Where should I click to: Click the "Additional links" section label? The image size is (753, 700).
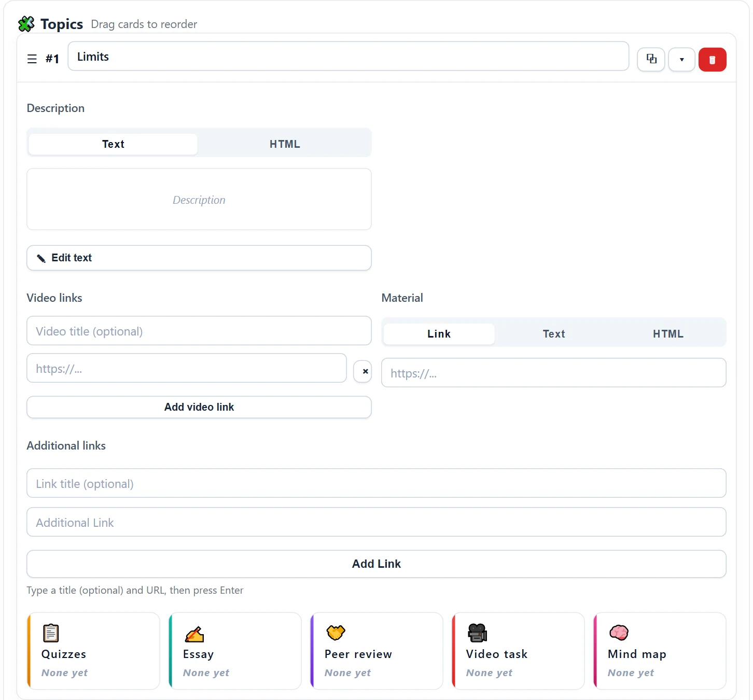[x=66, y=446]
